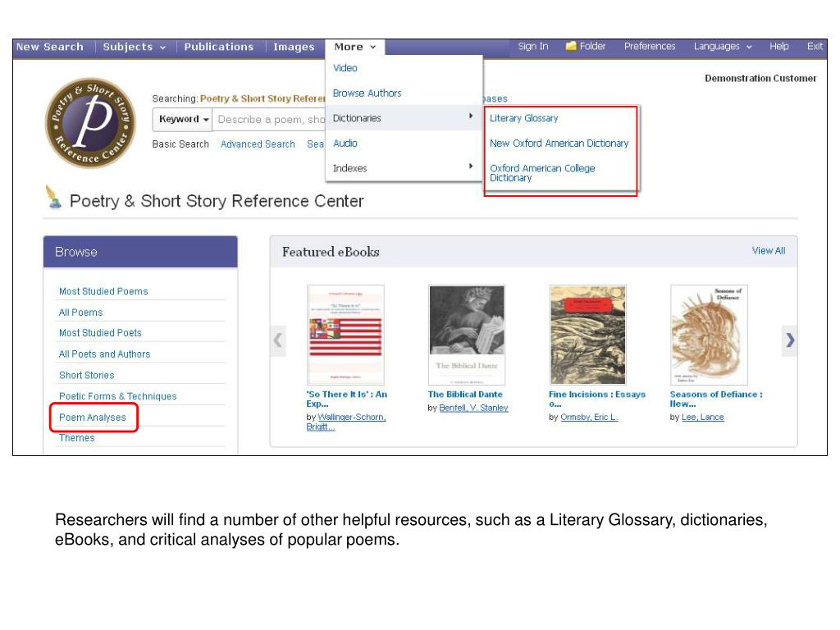This screenshot has height=630, width=840.
Task: Open author Lee, Lance link
Action: point(703,418)
